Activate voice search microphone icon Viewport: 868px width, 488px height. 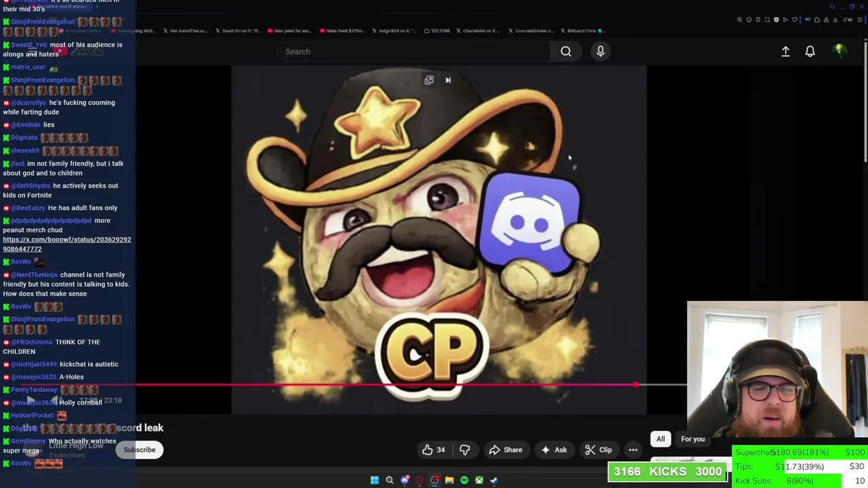600,52
